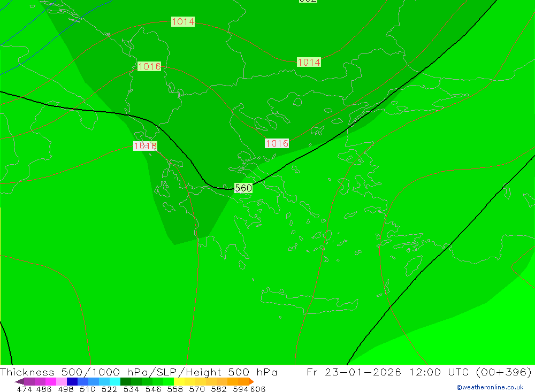This screenshot has width=535, height=392.
Task: Click the legend value 594
Action: (x=241, y=389)
